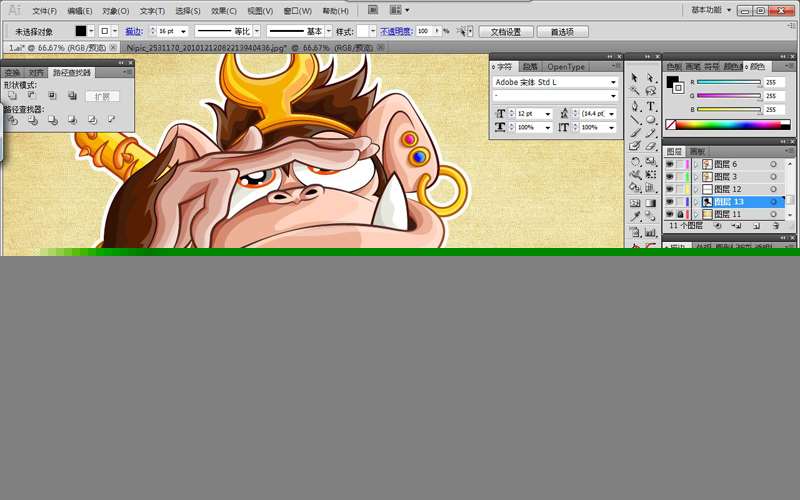Select the Blob Brush tool
Image resolution: width=800 pixels, height=500 pixels.
pos(634,146)
